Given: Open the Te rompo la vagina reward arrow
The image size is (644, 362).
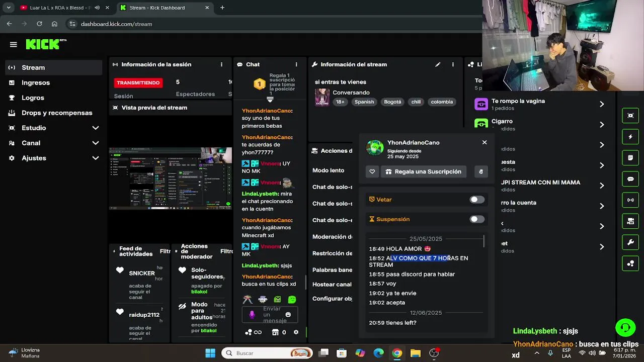Looking at the screenshot, I should tap(602, 104).
